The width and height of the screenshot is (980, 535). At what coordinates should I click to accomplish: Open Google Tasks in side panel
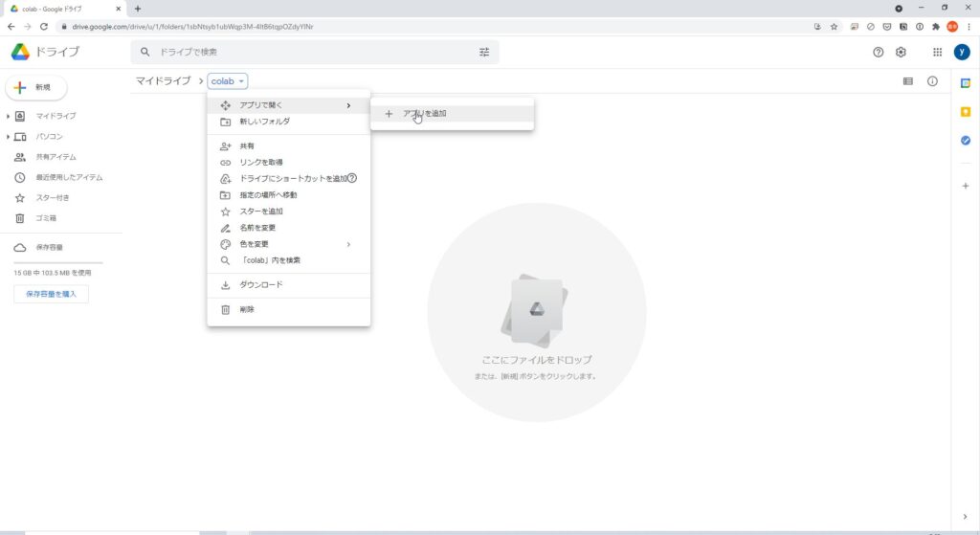[x=966, y=141]
